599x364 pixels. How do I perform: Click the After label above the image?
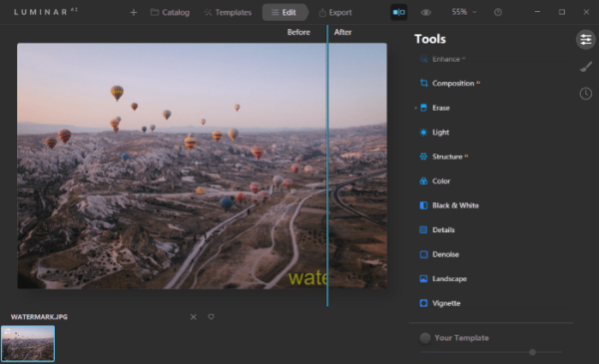[x=342, y=32]
